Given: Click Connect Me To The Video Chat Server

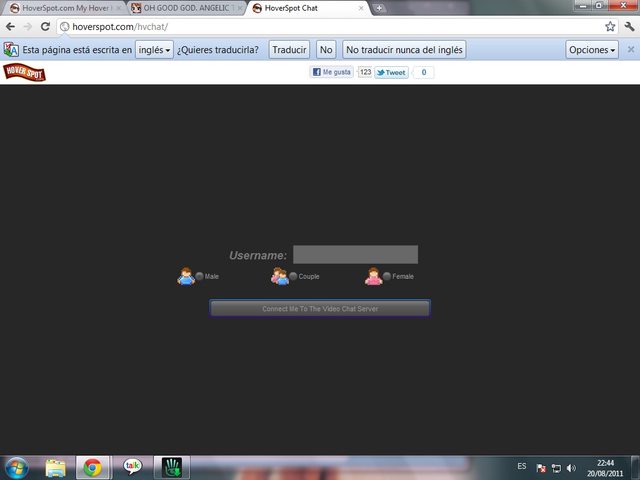Looking at the screenshot, I should [x=320, y=309].
